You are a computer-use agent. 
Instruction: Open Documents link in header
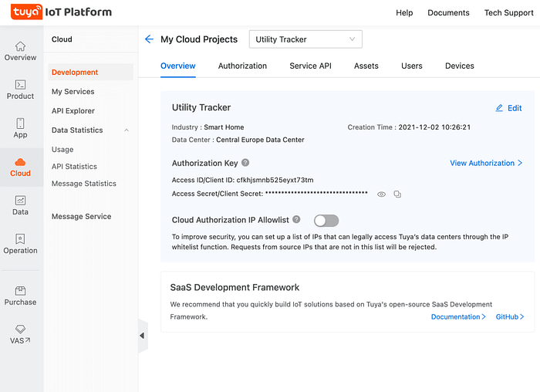(x=448, y=13)
